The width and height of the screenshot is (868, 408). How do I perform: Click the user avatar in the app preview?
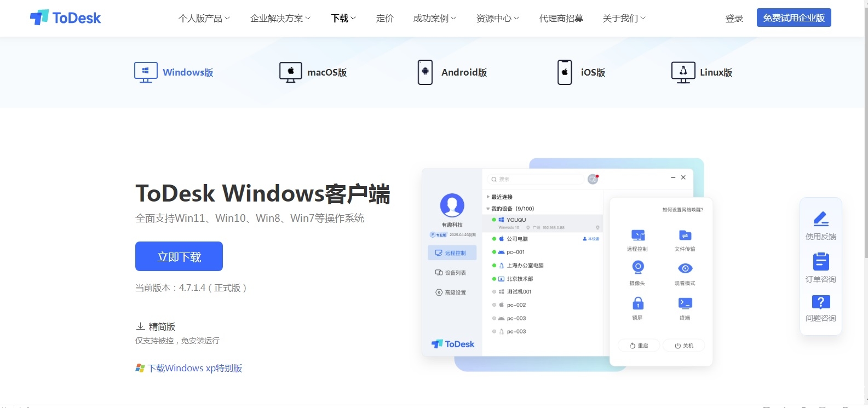click(452, 205)
